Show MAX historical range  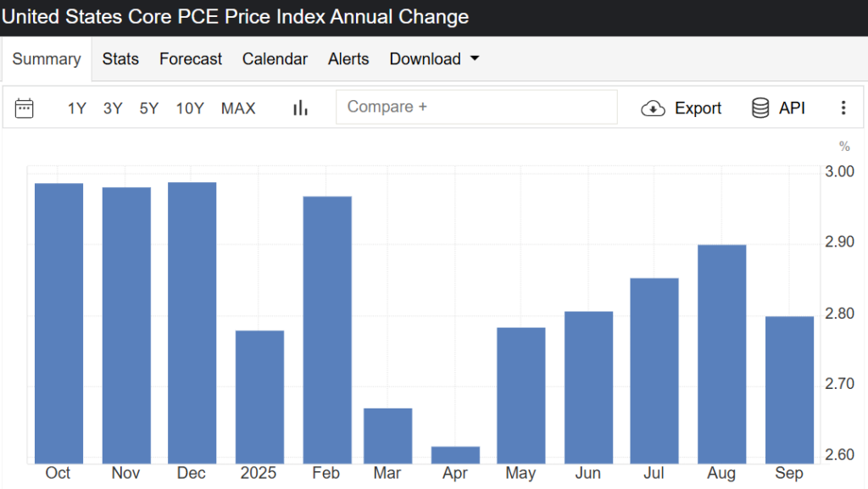tap(238, 108)
